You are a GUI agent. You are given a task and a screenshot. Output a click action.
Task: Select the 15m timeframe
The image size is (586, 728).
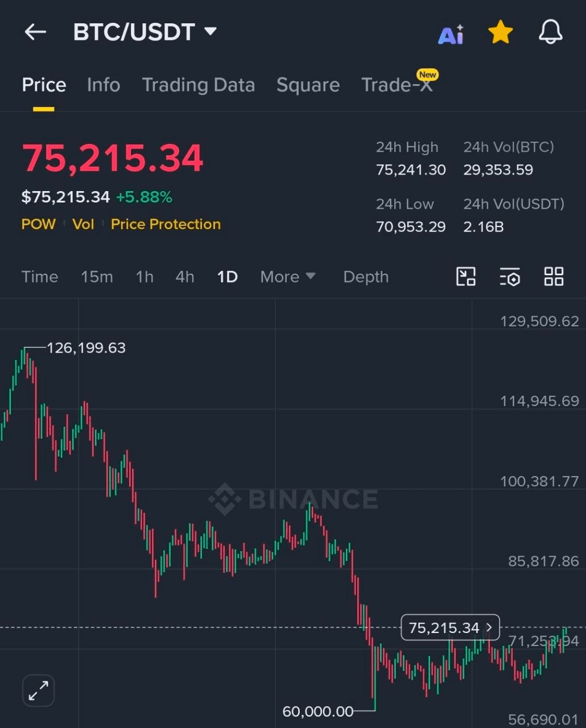pyautogui.click(x=97, y=277)
